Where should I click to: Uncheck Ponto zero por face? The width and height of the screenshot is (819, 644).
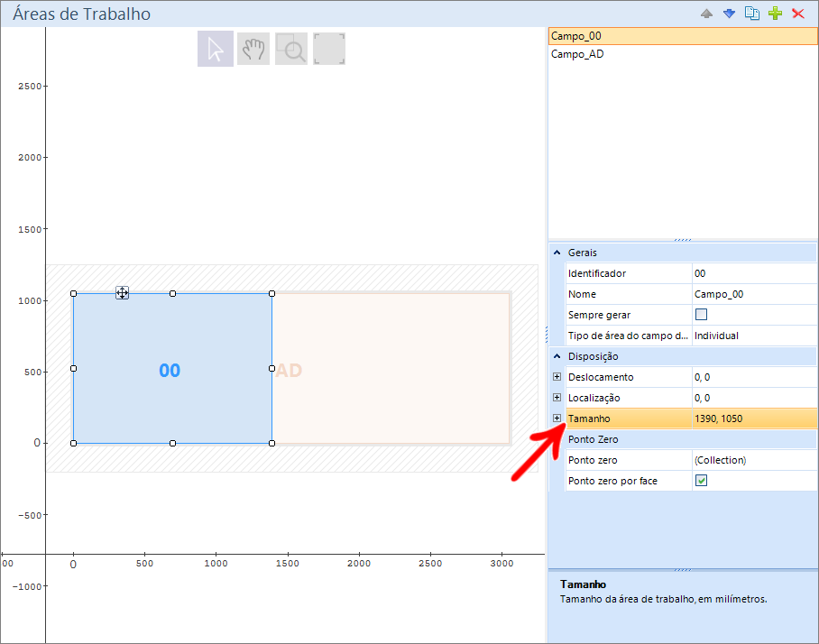[x=701, y=481]
